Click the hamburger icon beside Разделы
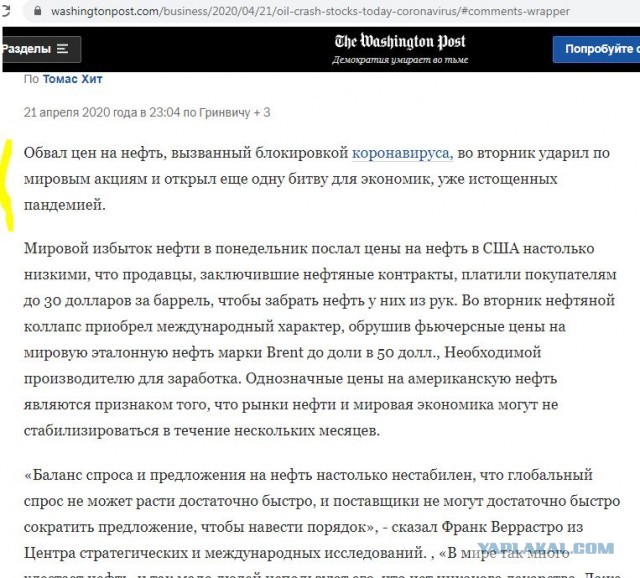Image resolution: width=640 pixels, height=578 pixels. pos(62,49)
